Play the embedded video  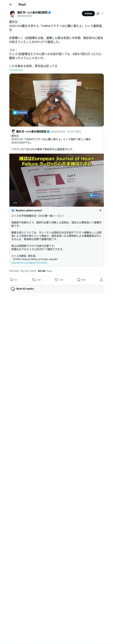[57, 100]
